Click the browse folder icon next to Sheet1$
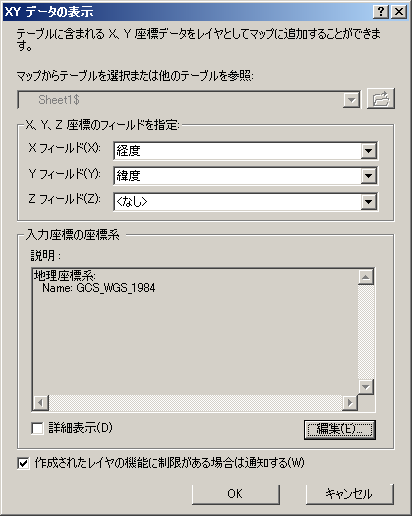412x516 pixels. (x=381, y=99)
